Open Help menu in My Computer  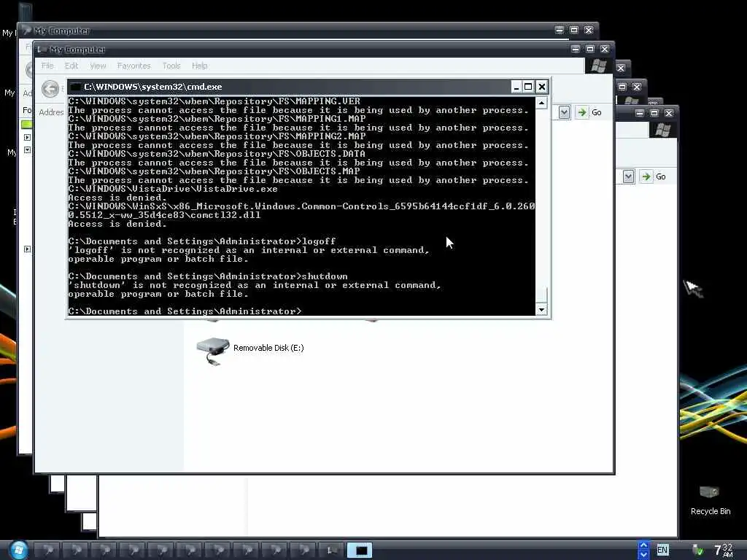pos(200,66)
